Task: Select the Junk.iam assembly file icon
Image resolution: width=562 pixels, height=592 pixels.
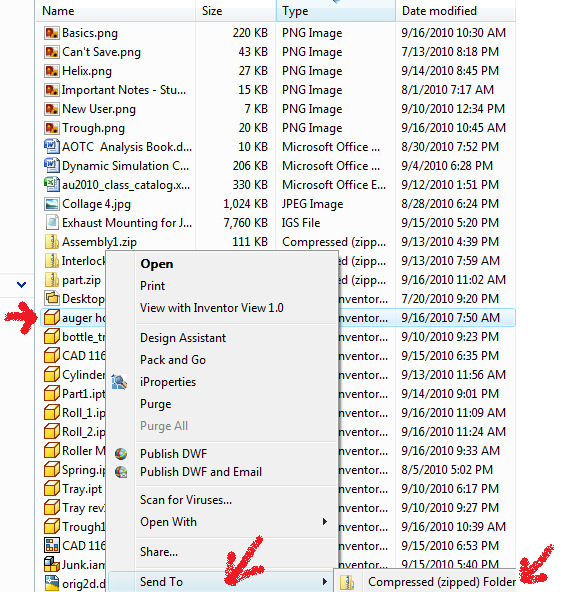Action: (52, 564)
